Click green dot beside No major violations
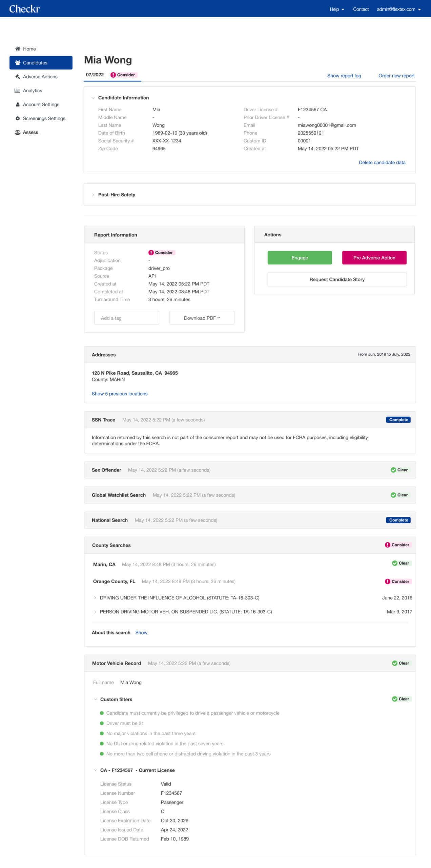Screen dimensions: 431x868 (x=102, y=733)
